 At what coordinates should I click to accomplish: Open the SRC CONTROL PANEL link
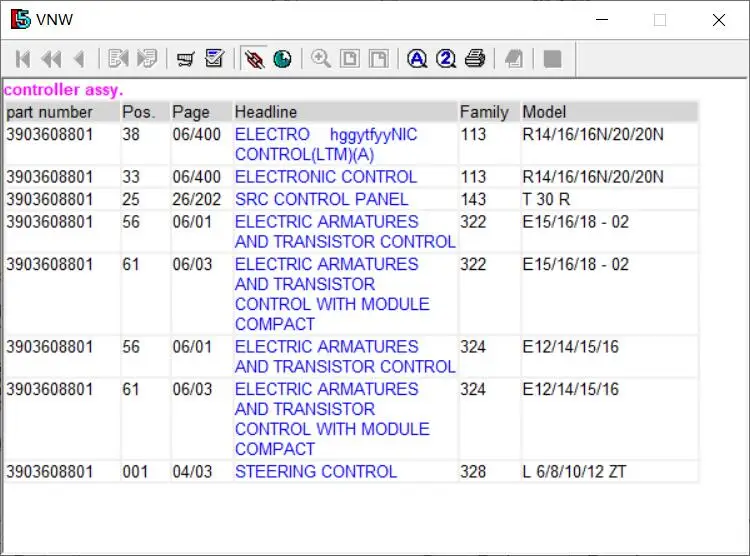point(321,199)
